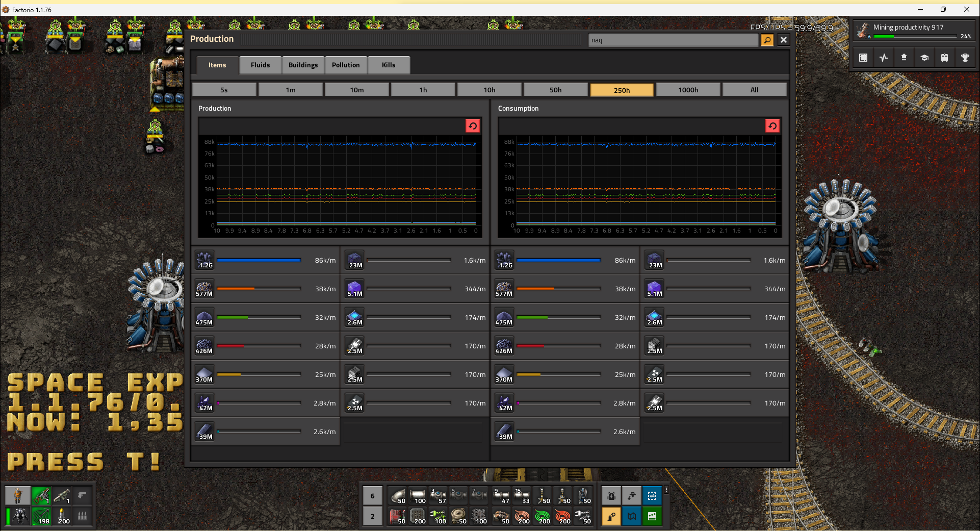
Task: Click the Production line graph
Action: [x=340, y=186]
